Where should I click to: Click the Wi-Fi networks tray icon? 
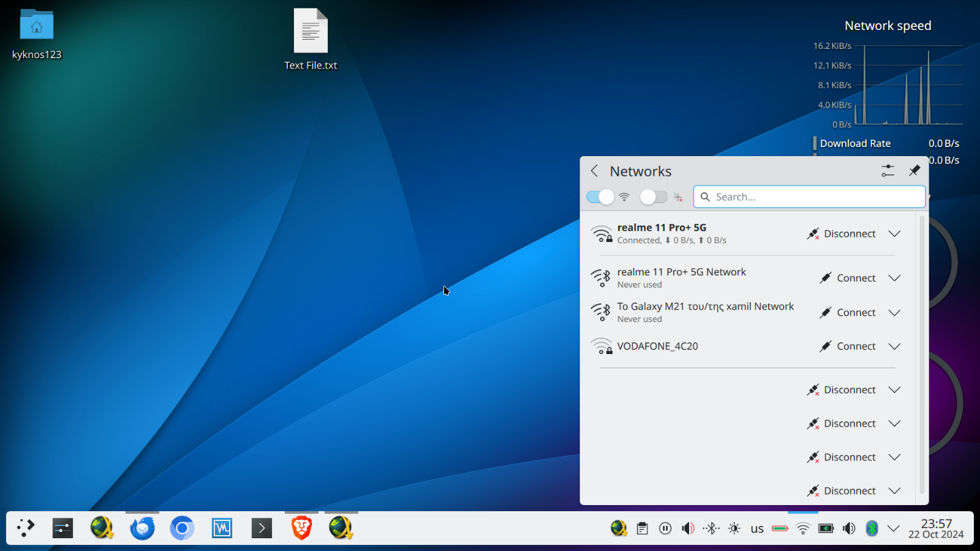point(803,528)
